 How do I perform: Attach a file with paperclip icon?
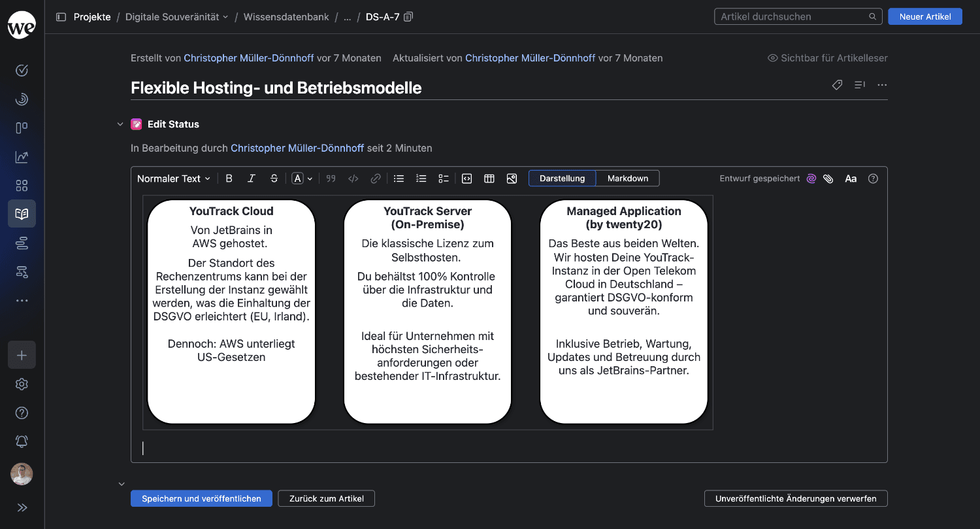pyautogui.click(x=828, y=179)
